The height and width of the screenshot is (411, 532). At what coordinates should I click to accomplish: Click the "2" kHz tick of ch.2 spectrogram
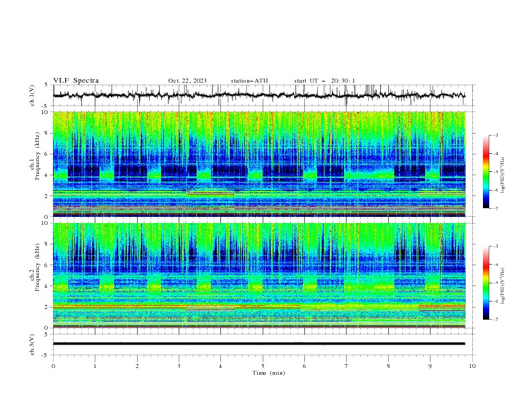coord(47,307)
